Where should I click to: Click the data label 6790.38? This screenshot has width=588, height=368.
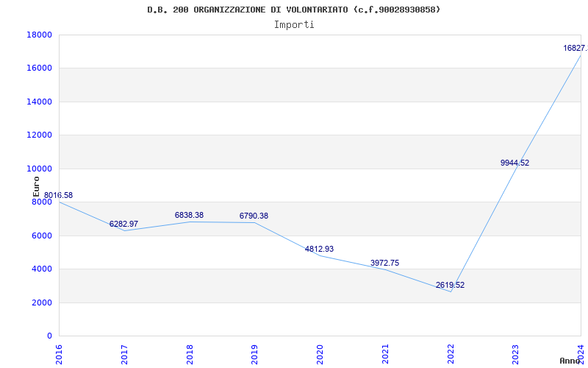click(x=254, y=216)
